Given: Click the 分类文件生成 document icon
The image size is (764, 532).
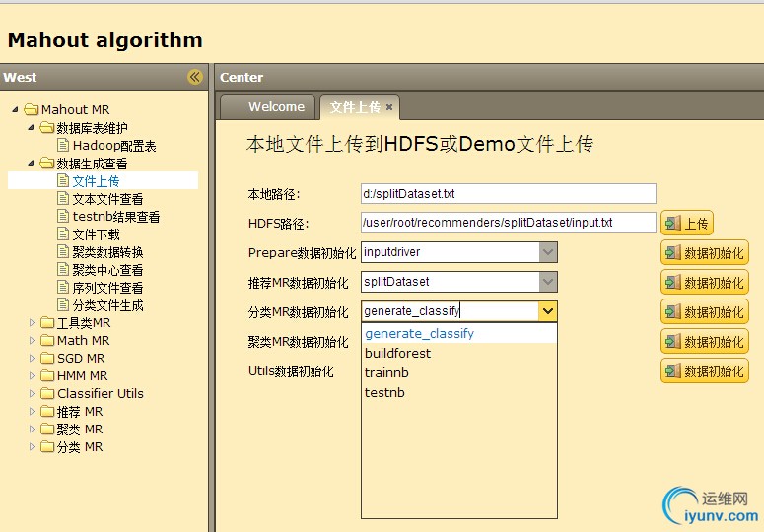Looking at the screenshot, I should [63, 304].
